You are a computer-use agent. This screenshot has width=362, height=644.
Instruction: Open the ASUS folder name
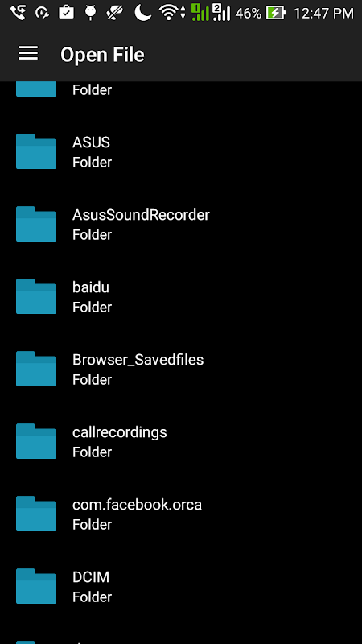pyautogui.click(x=91, y=142)
